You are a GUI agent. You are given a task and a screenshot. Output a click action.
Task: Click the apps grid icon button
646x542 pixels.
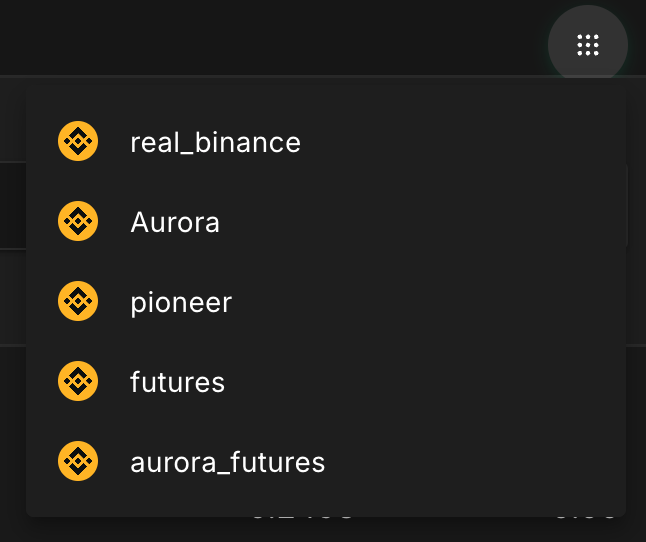588,44
